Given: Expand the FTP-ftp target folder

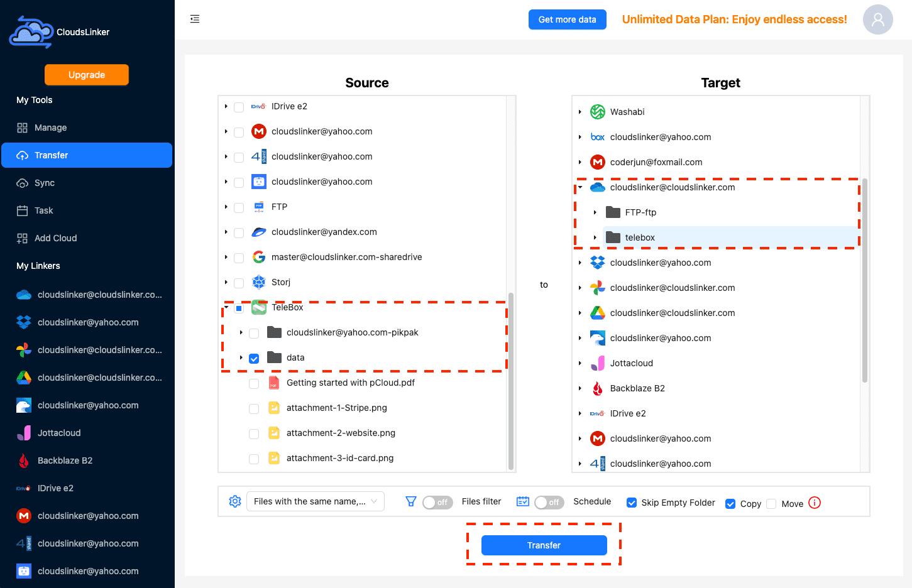Looking at the screenshot, I should 595,212.
